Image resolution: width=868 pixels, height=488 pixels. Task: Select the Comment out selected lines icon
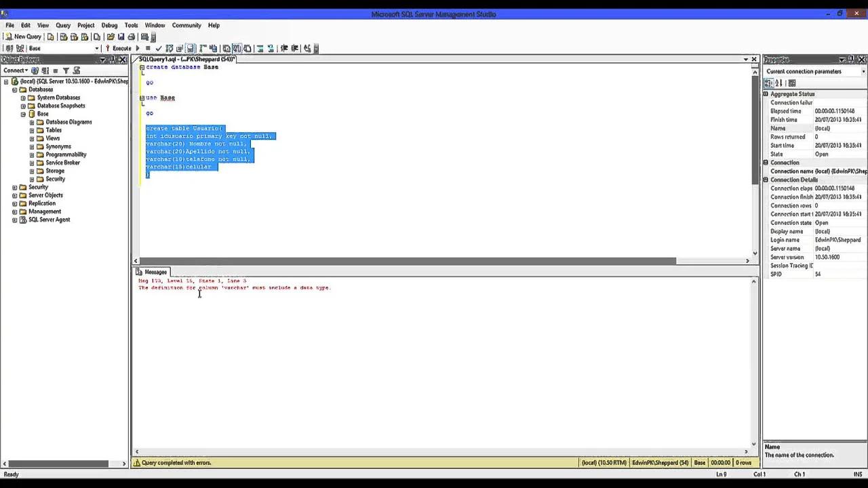pyautogui.click(x=260, y=48)
